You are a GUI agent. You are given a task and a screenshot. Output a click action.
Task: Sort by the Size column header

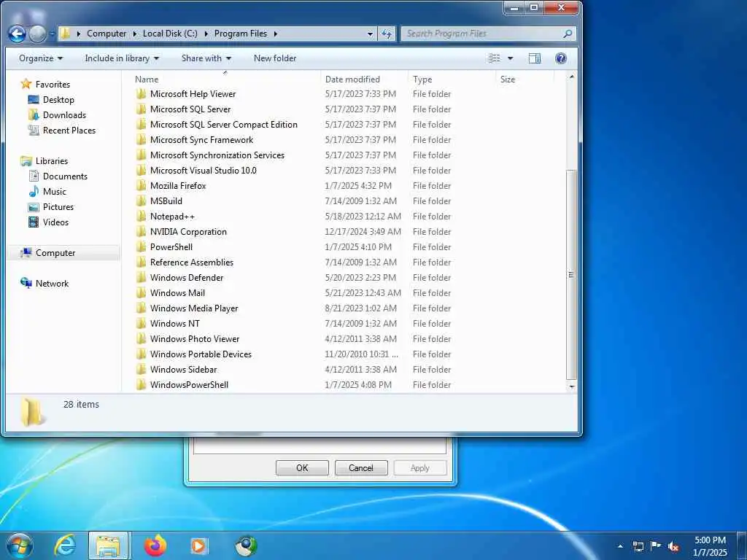pos(525,79)
